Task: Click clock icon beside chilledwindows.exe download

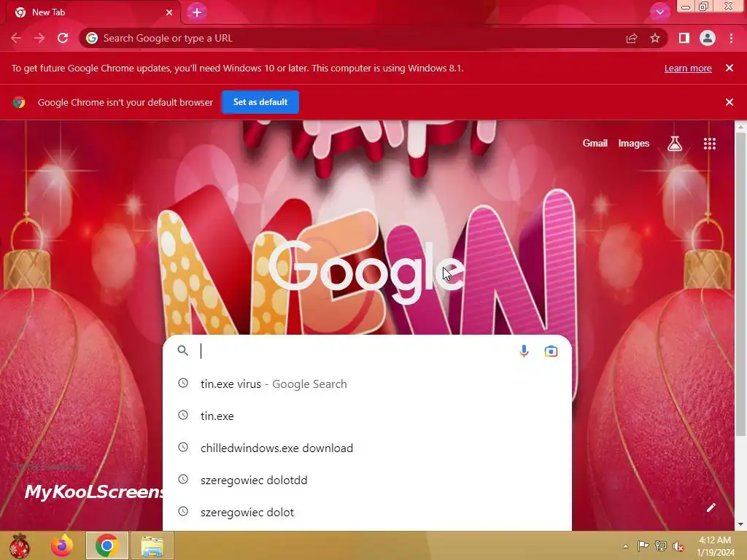Action: pyautogui.click(x=183, y=447)
